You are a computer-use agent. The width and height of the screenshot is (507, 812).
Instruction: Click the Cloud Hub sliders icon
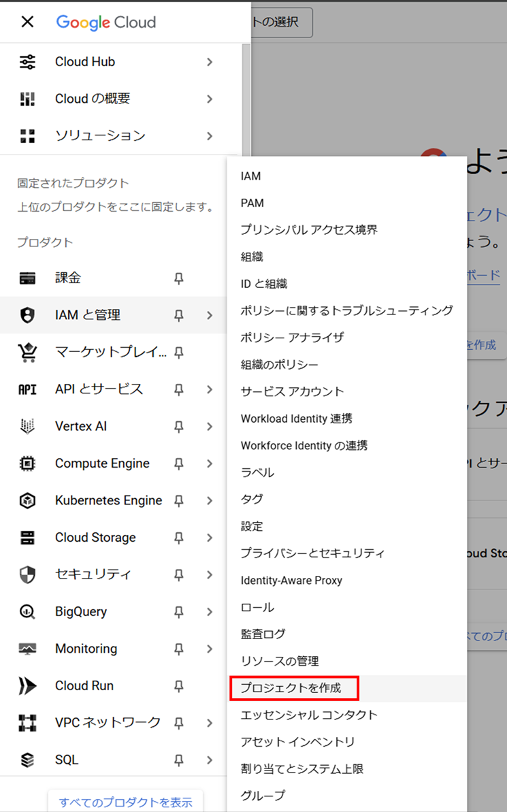pyautogui.click(x=27, y=62)
